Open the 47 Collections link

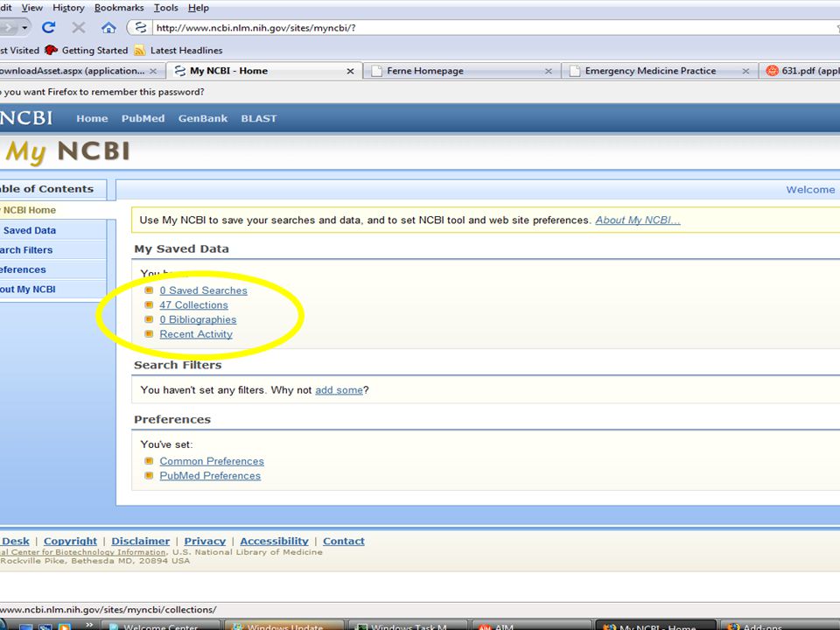(193, 304)
